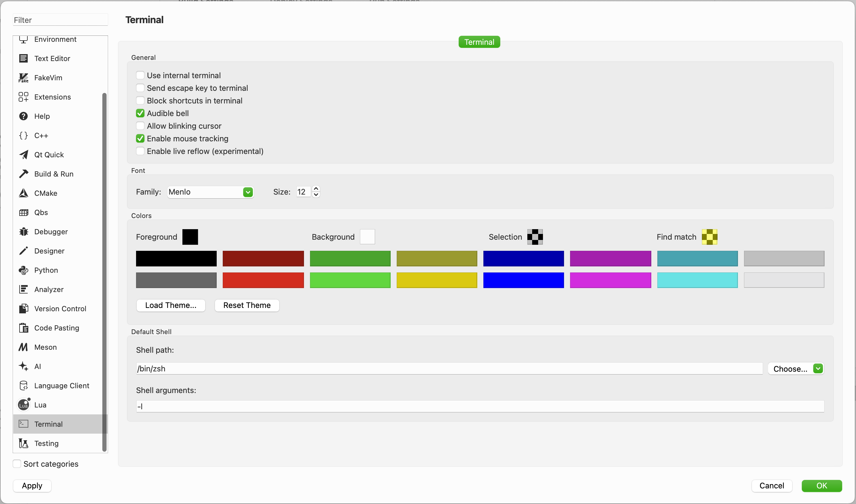Click the green Terminal tab label
Screen dimensions: 856x504
pyautogui.click(x=479, y=42)
